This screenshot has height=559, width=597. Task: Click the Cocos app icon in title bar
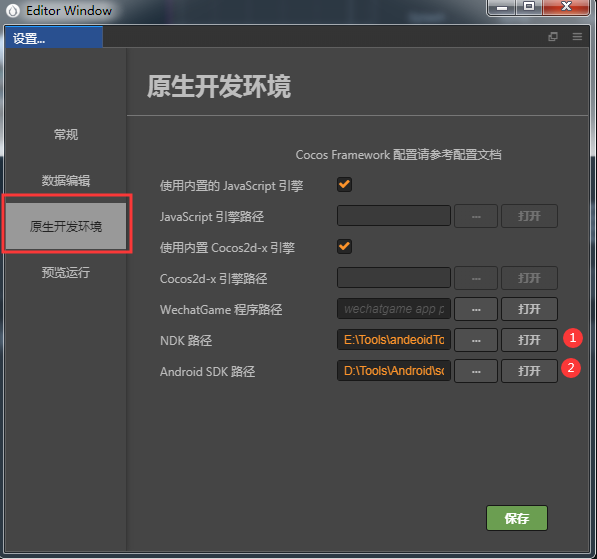click(x=13, y=11)
